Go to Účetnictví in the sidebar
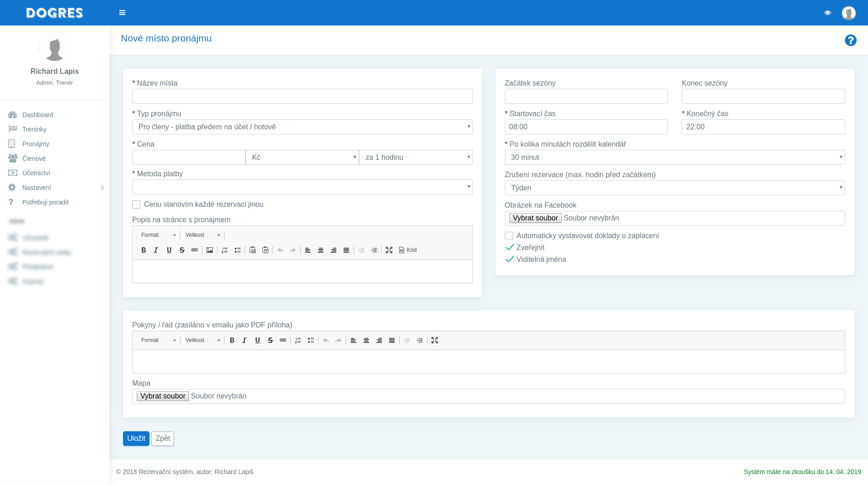Viewport: 868px width, 485px height. [36, 173]
